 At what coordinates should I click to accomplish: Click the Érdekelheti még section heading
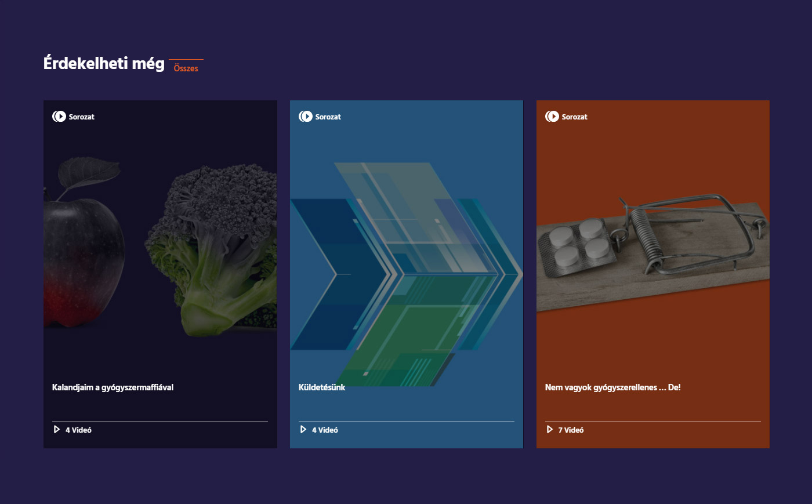104,63
